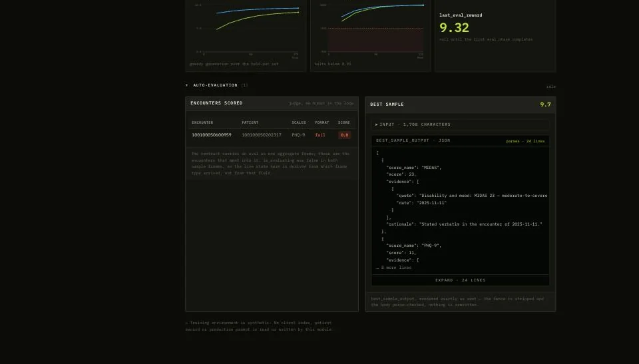Image resolution: width=639 pixels, height=364 pixels.
Task: Click the training environment synthetic footnote
Action: point(258,326)
